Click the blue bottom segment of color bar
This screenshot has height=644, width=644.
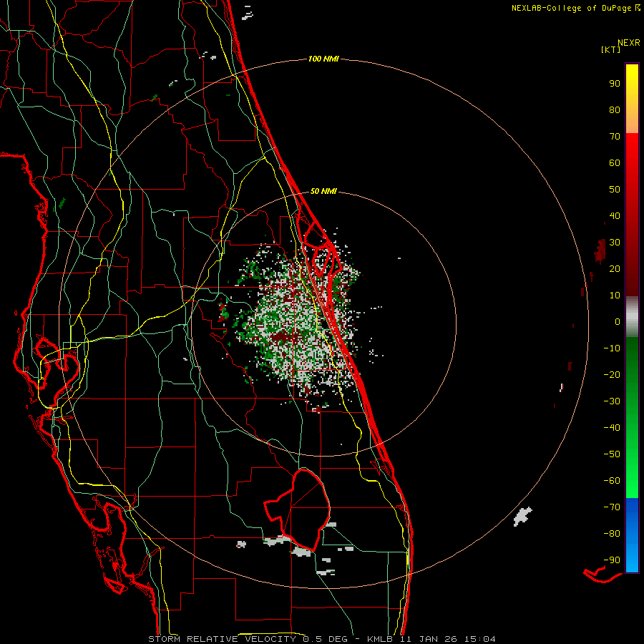[632, 535]
